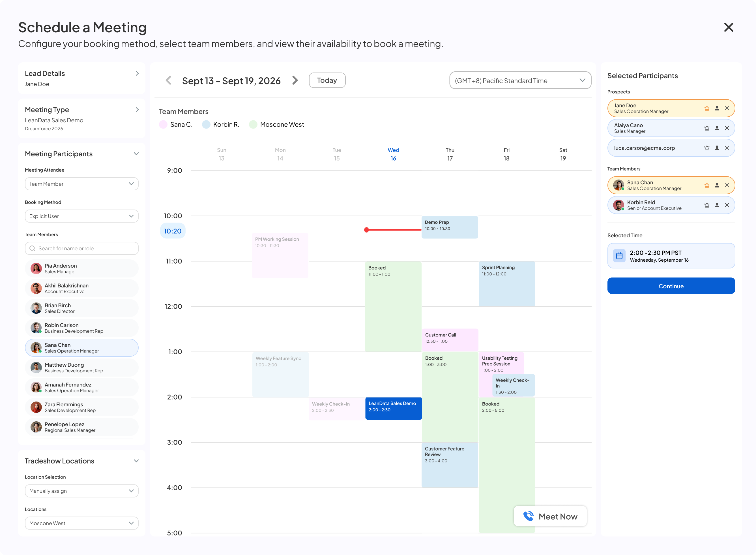Collapse the Meeting Participants section

136,154
